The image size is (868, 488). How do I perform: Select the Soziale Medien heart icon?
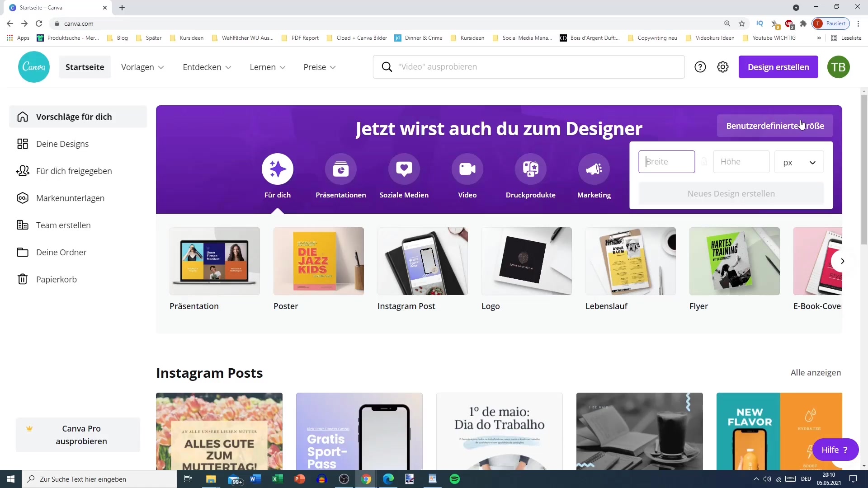click(404, 169)
